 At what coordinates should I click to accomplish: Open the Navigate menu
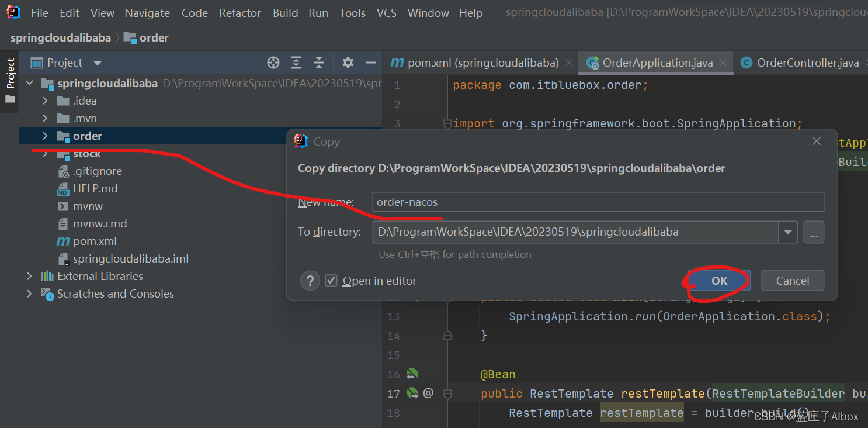coord(147,13)
